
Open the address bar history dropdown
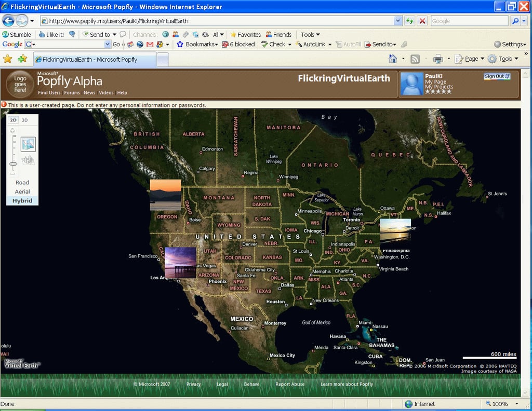point(397,21)
